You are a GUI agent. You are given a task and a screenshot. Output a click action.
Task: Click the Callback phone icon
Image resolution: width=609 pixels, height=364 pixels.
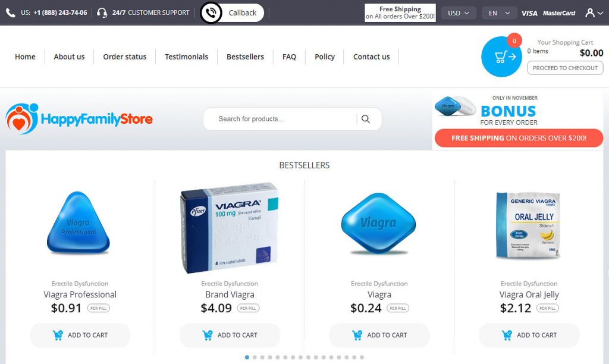211,13
